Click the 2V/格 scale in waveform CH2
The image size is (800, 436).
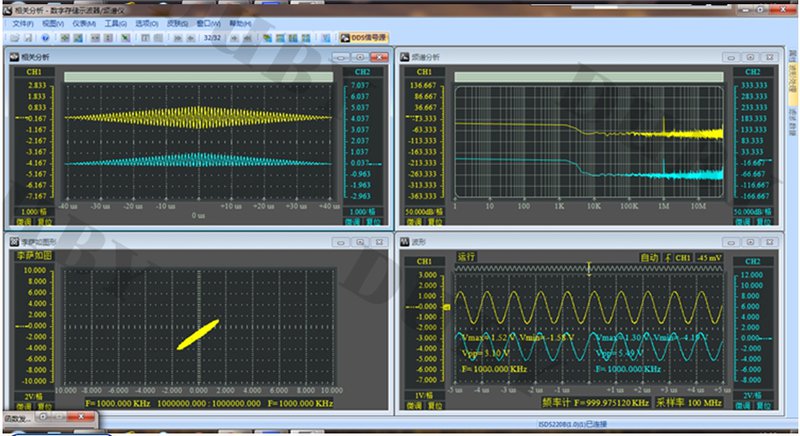752,396
